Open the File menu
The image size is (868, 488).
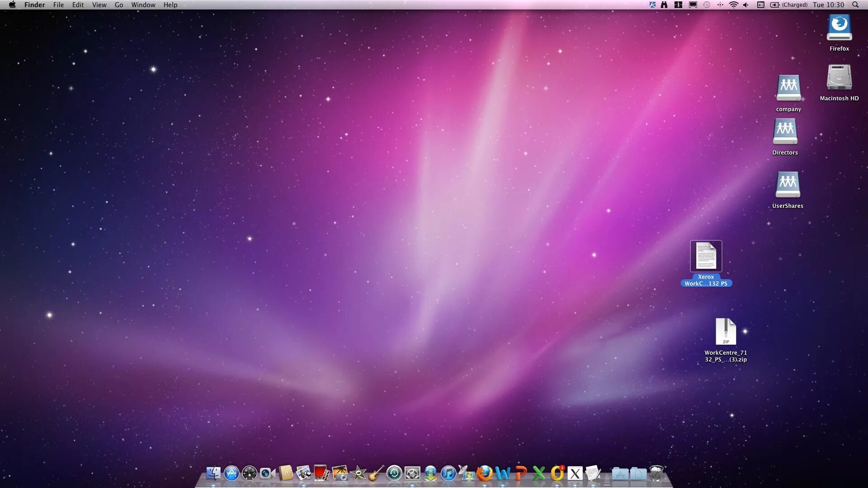[58, 5]
